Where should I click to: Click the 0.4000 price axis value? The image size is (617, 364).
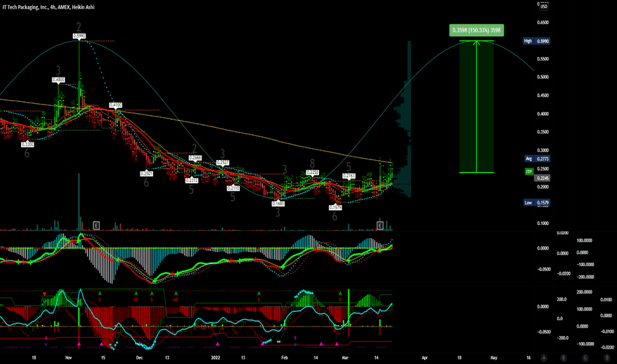543,114
